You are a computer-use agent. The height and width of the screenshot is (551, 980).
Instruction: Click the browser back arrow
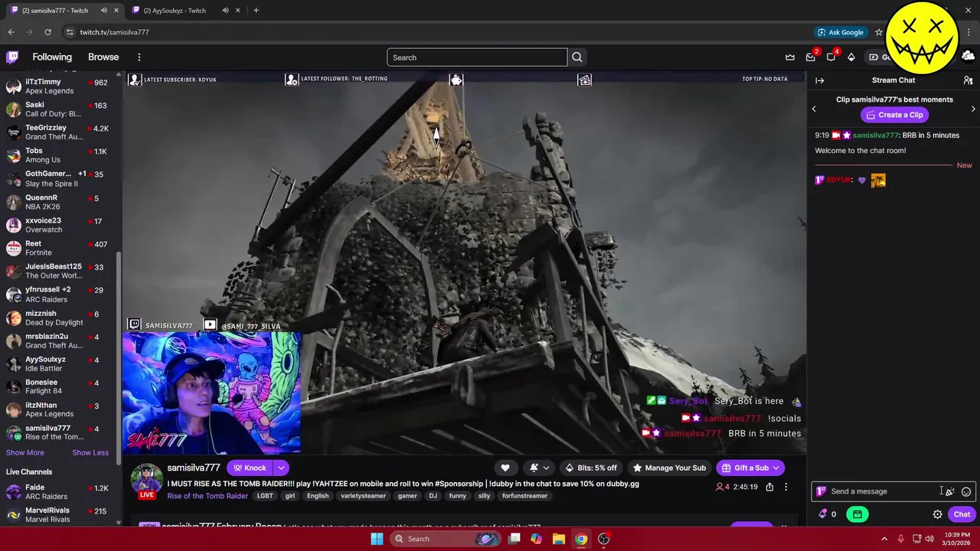[x=11, y=32]
